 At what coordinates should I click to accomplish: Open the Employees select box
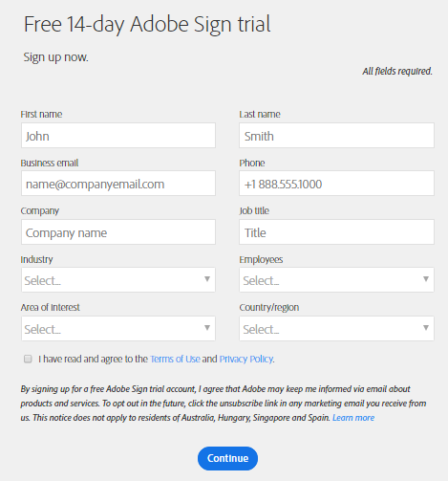click(x=336, y=280)
